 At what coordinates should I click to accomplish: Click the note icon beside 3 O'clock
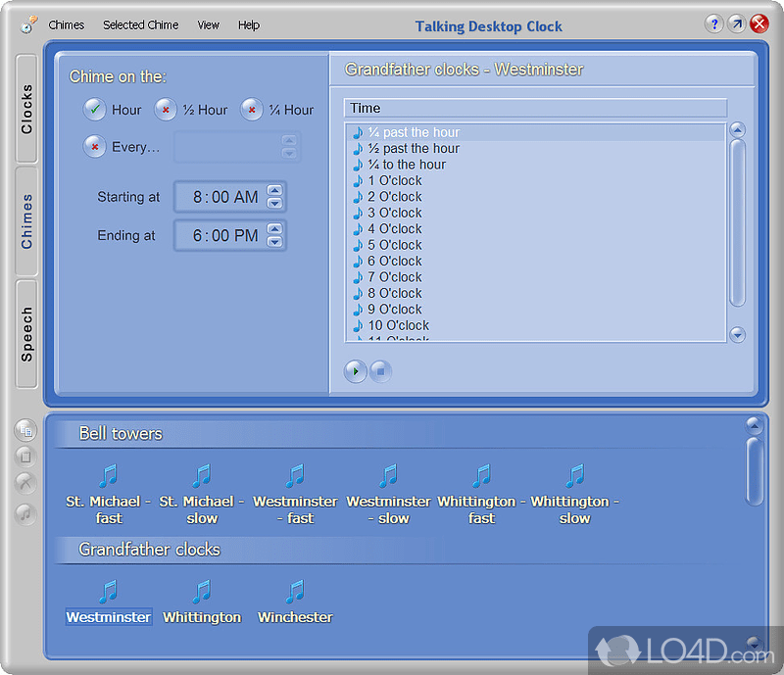[356, 213]
